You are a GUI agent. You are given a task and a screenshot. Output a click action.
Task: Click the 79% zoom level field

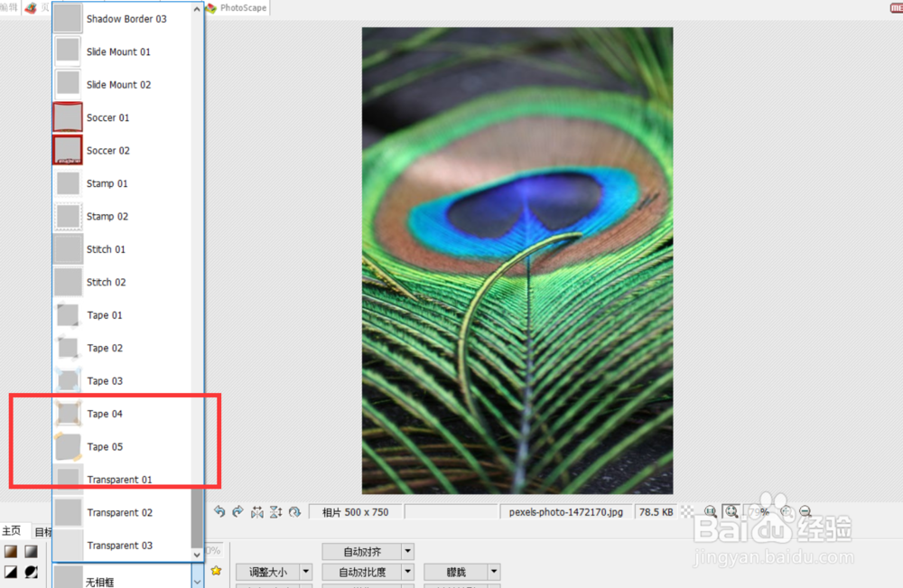tap(759, 512)
